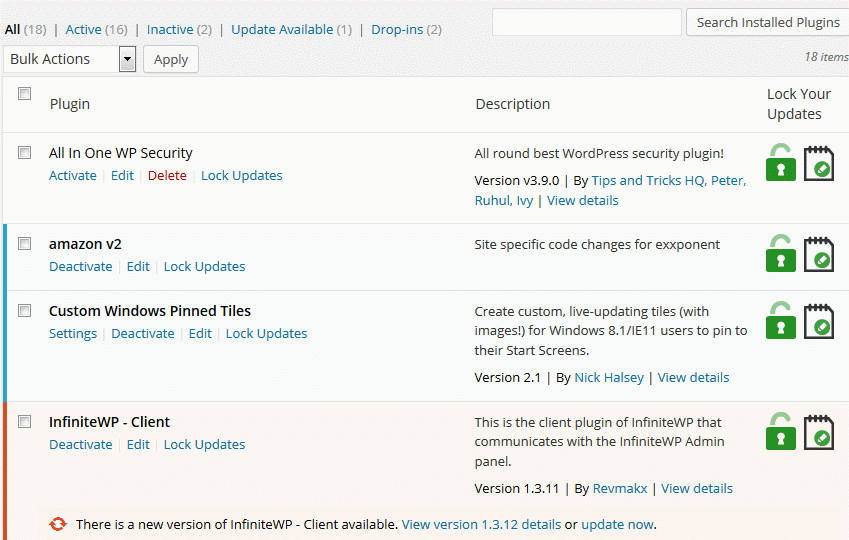The height and width of the screenshot is (540, 849).
Task: Click green lock icon for All In One WP Security
Action: pos(780,162)
